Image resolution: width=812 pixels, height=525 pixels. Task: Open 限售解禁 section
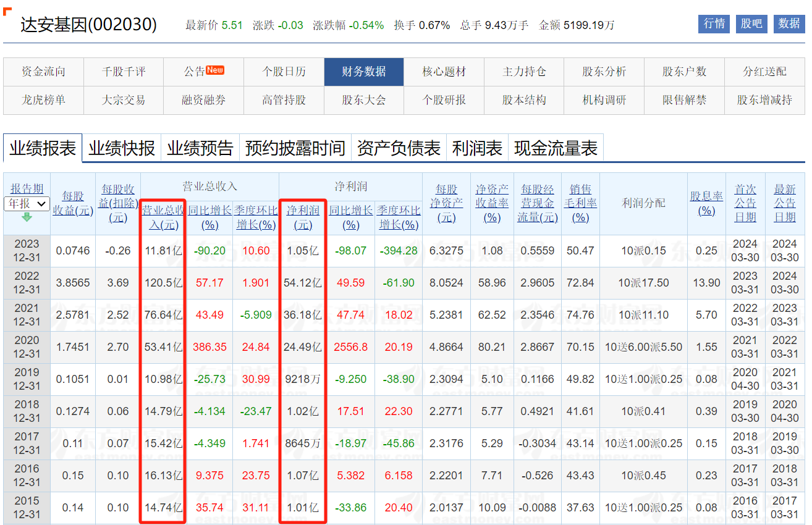click(684, 100)
